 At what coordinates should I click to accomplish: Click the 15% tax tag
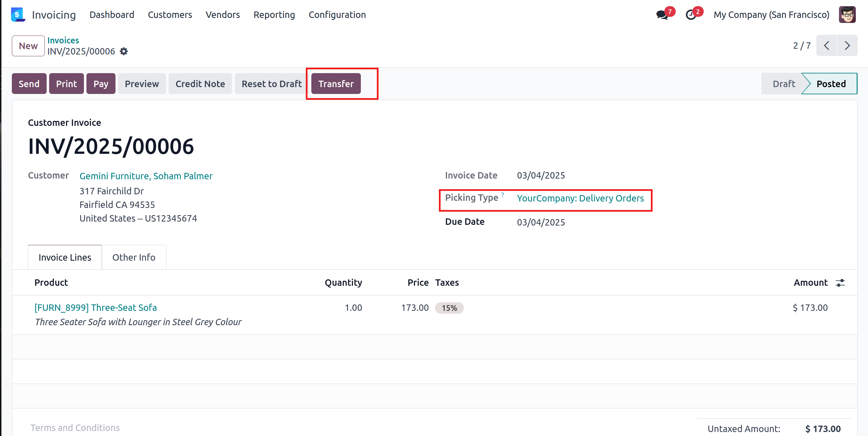[449, 308]
